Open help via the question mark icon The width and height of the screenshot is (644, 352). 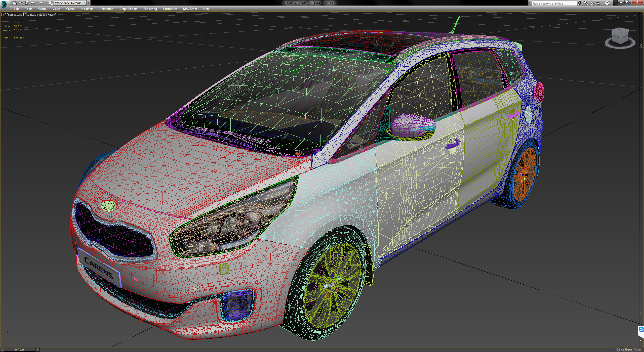click(x=607, y=3)
